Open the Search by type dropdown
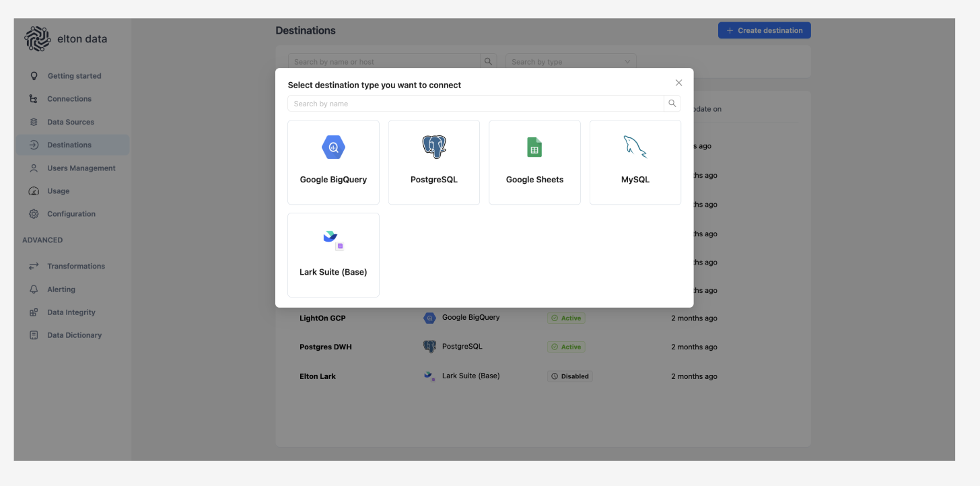Viewport: 980px width, 486px height. click(571, 62)
